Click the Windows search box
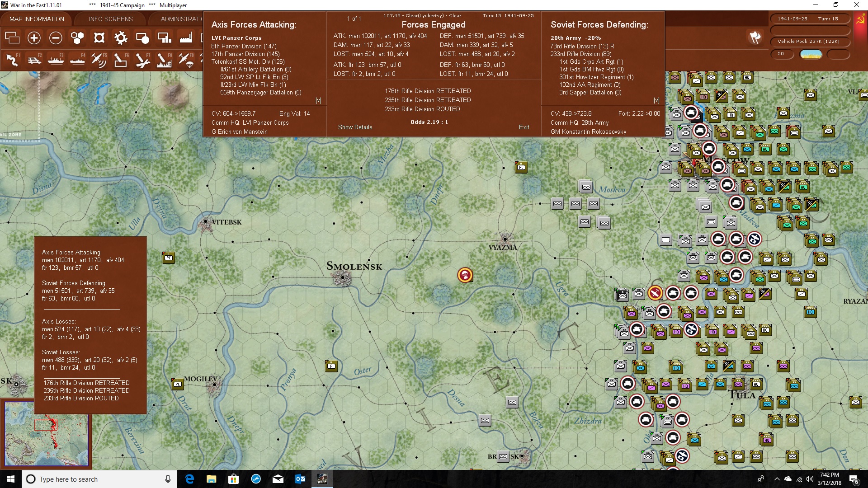The height and width of the screenshot is (488, 868). 99,479
